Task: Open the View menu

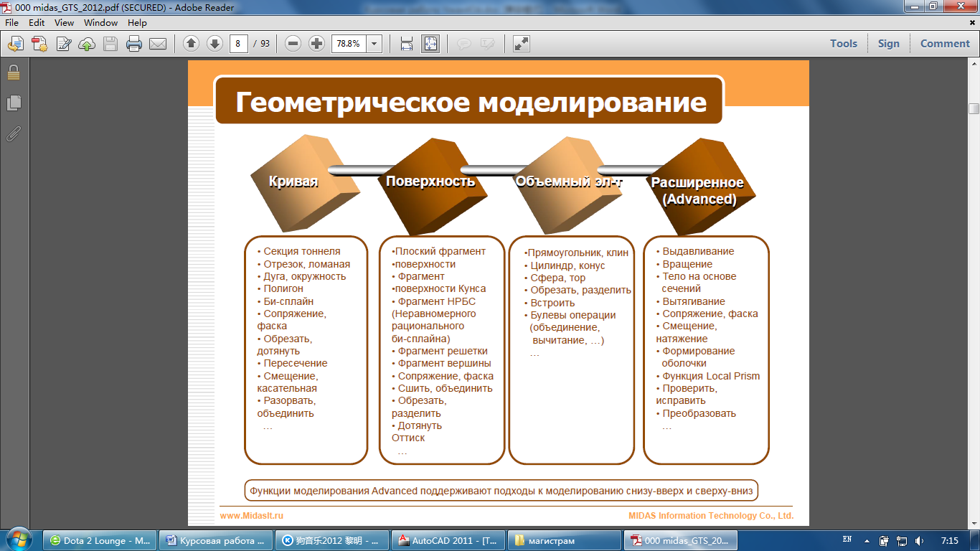Action: coord(64,23)
